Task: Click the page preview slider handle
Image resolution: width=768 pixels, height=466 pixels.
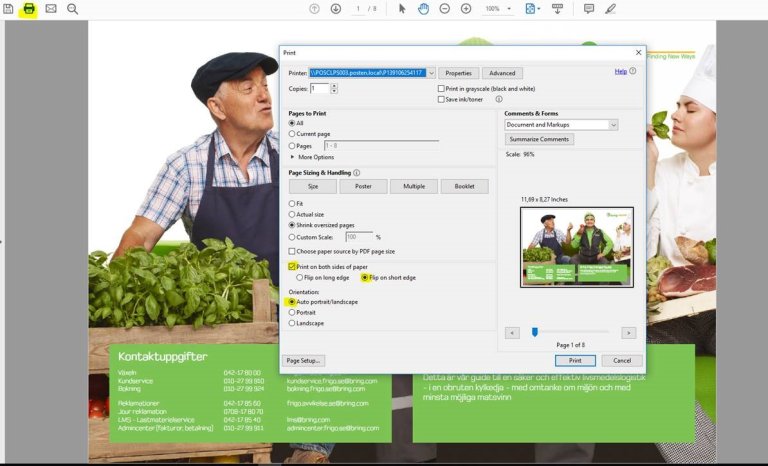Action: pyautogui.click(x=535, y=332)
